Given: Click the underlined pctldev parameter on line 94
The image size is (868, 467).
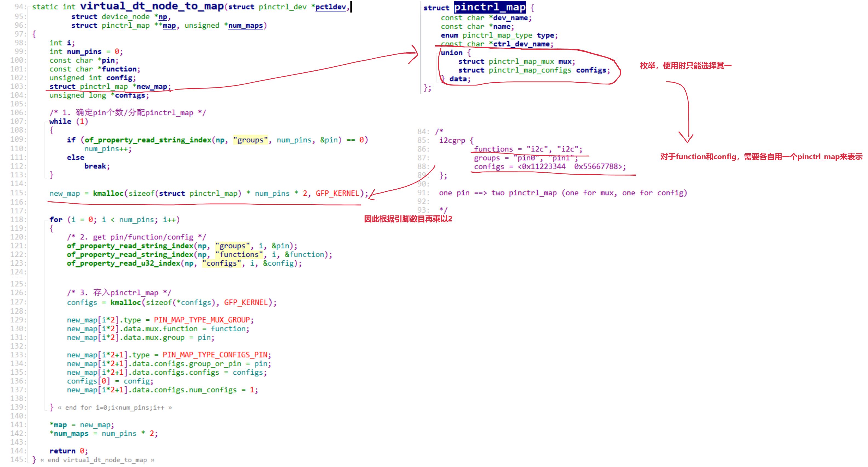Looking at the screenshot, I should pyautogui.click(x=330, y=7).
